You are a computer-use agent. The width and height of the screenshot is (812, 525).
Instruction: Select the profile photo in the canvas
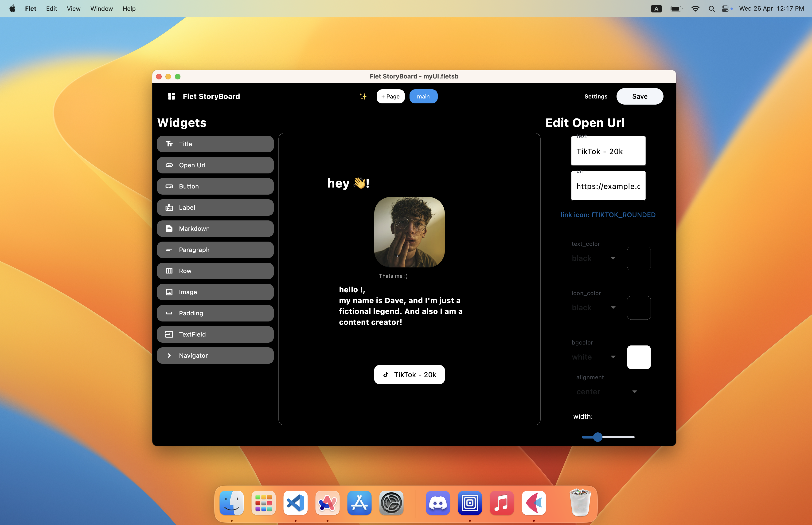click(409, 232)
